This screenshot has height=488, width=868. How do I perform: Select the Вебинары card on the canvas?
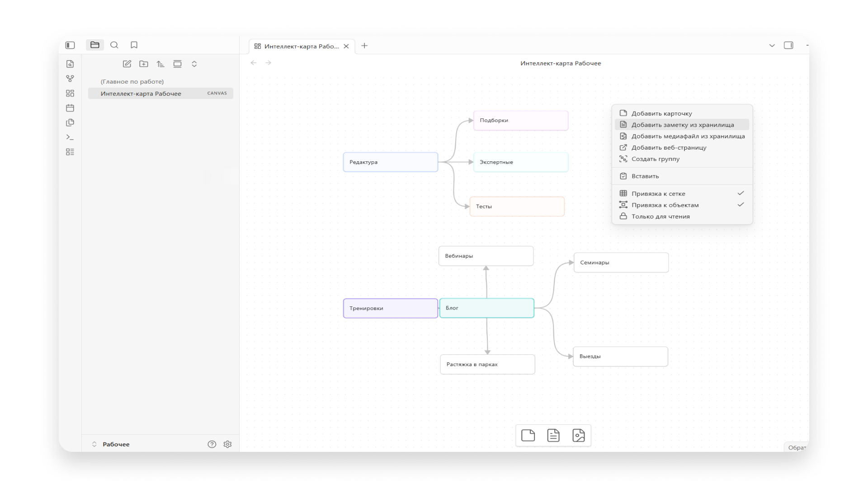point(486,256)
